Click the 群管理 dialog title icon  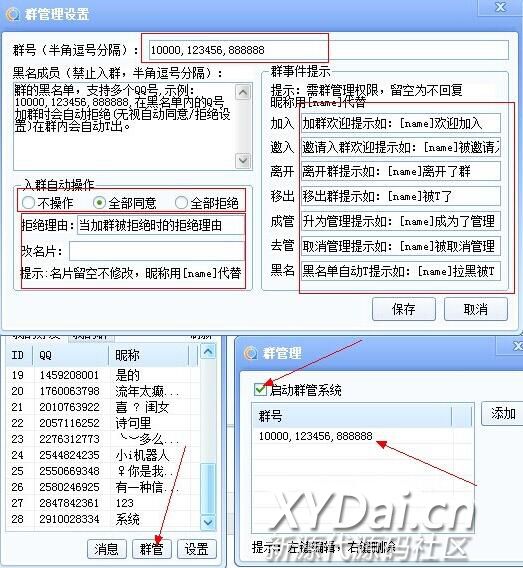pos(250,353)
